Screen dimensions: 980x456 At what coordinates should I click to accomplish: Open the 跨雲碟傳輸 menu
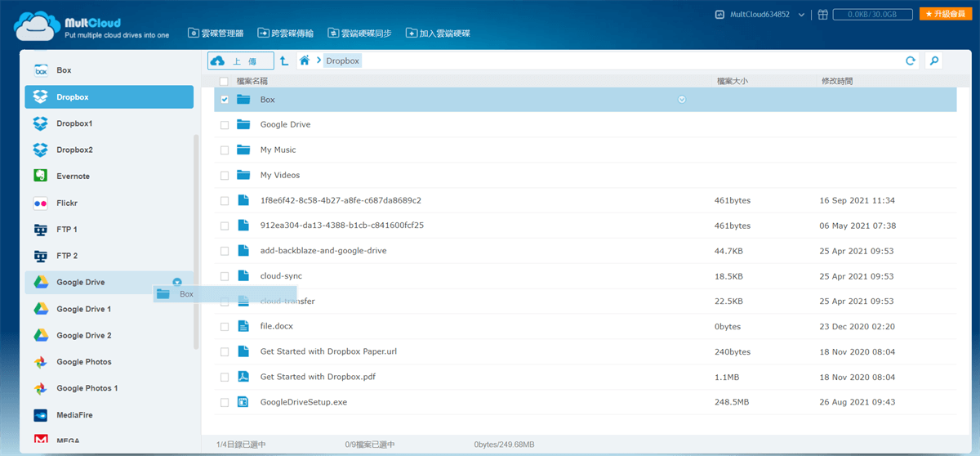(285, 34)
